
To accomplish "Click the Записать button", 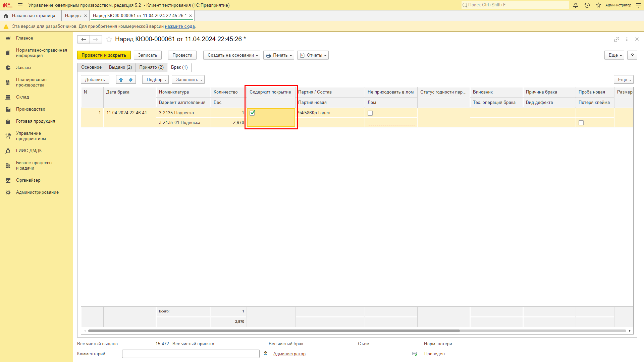I will (148, 55).
